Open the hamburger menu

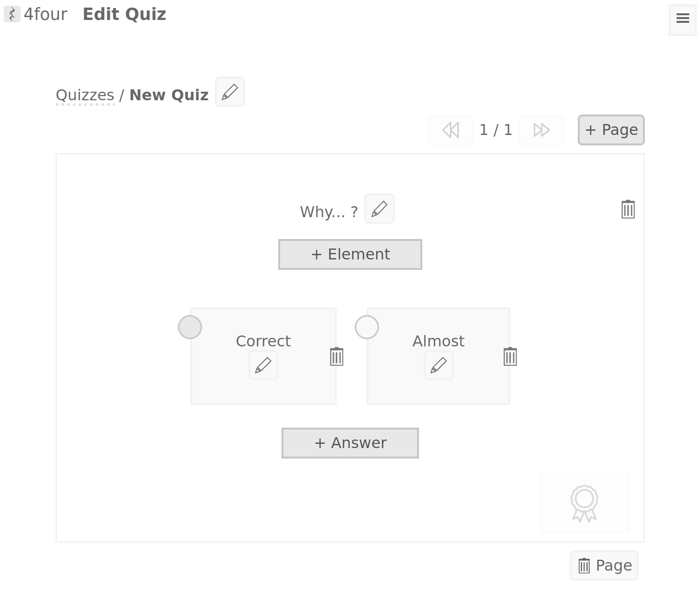point(682,19)
